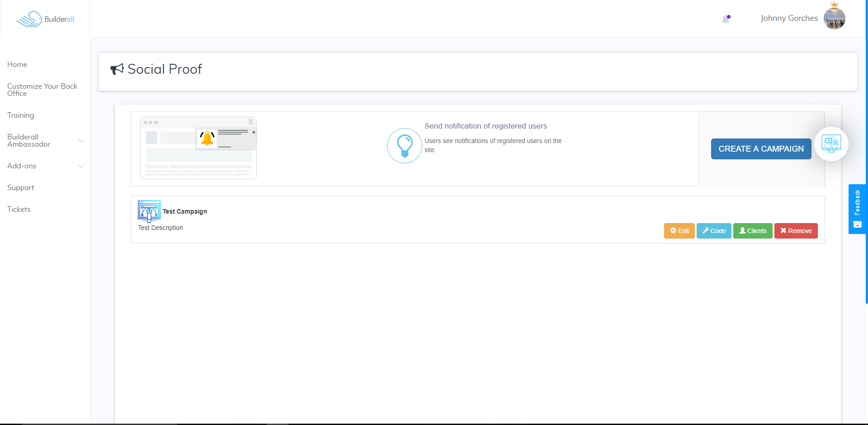
Task: Click Johnny Gorches profile avatar
Action: pos(834,19)
